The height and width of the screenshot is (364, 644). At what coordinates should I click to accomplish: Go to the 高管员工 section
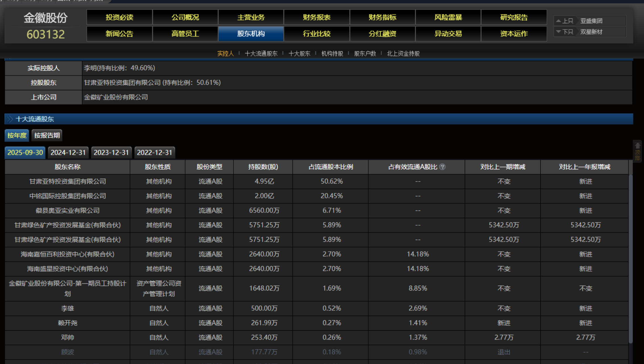[x=185, y=34]
